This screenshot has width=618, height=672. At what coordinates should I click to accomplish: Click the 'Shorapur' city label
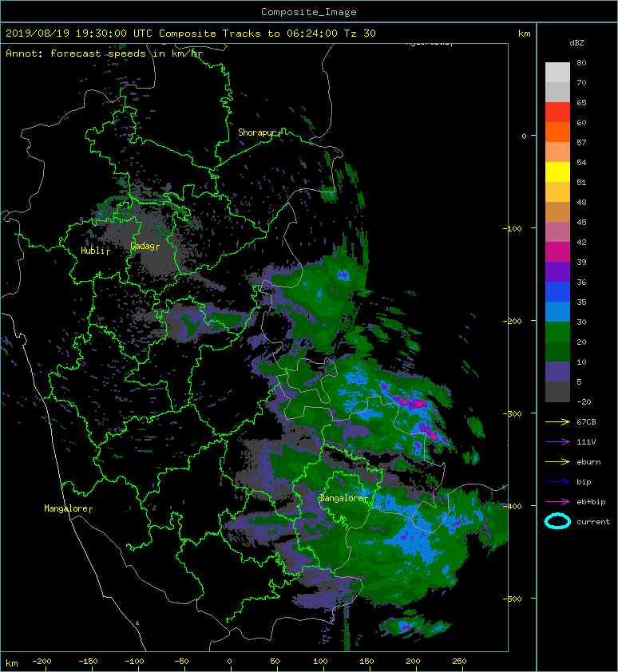coord(259,132)
